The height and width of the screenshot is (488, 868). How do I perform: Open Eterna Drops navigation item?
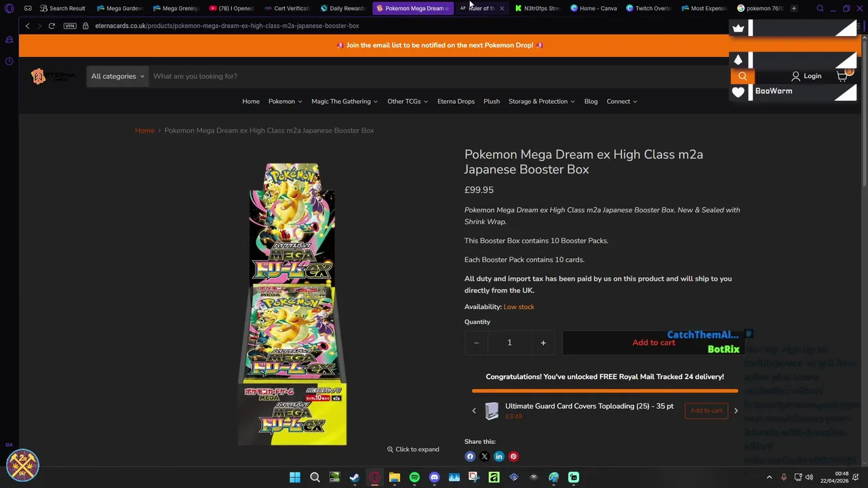click(x=456, y=102)
